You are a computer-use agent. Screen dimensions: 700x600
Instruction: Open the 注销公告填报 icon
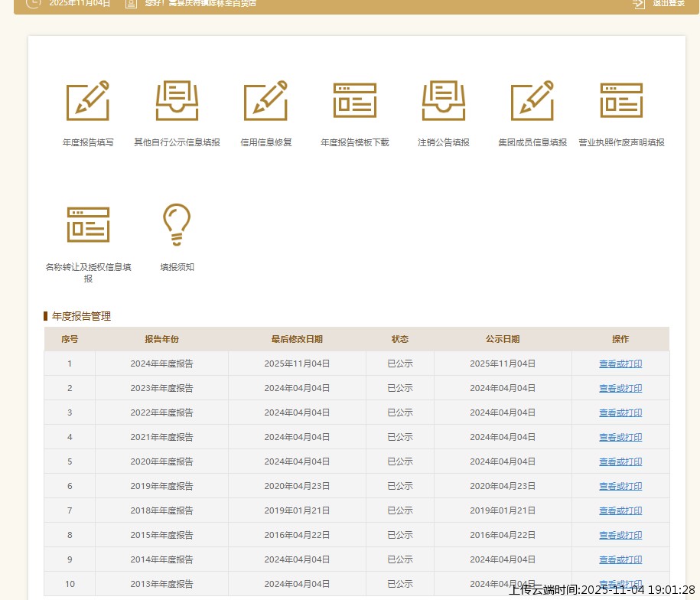point(444,101)
